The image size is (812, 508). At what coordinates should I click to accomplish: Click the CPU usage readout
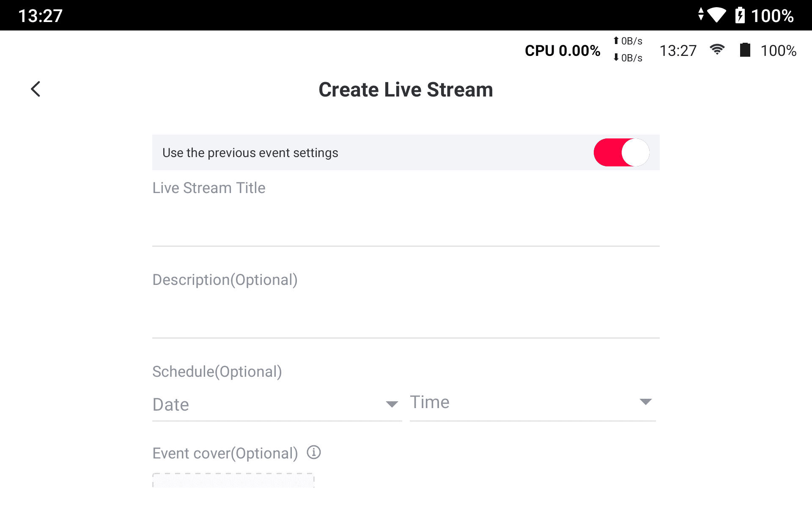tap(562, 51)
